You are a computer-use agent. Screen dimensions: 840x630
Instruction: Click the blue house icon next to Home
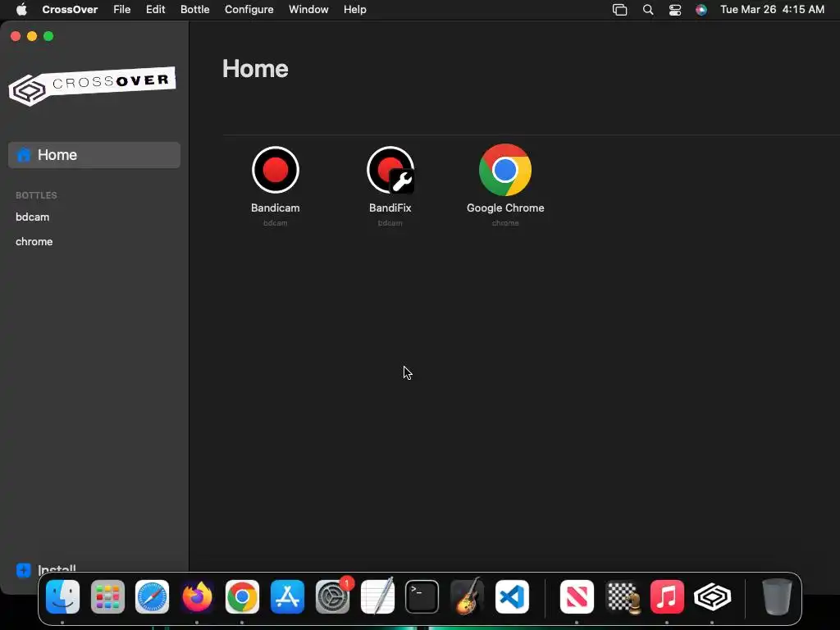point(24,155)
